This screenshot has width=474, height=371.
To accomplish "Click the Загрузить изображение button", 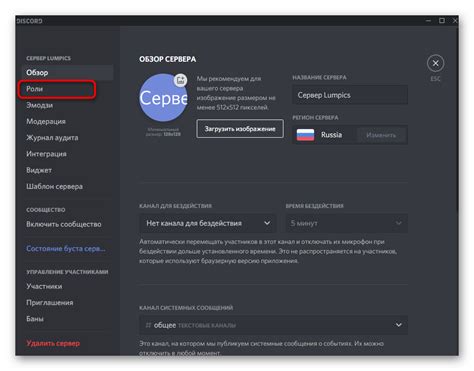I will 240,129.
